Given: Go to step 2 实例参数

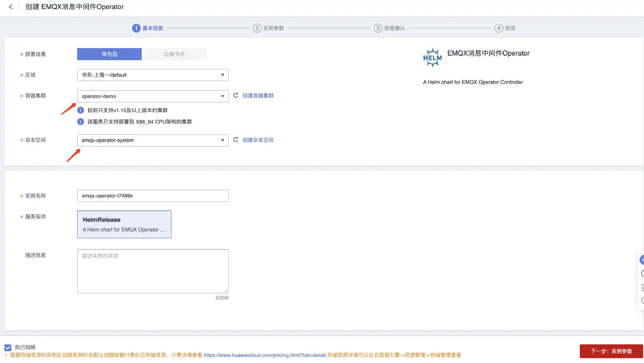Looking at the screenshot, I should [x=269, y=28].
